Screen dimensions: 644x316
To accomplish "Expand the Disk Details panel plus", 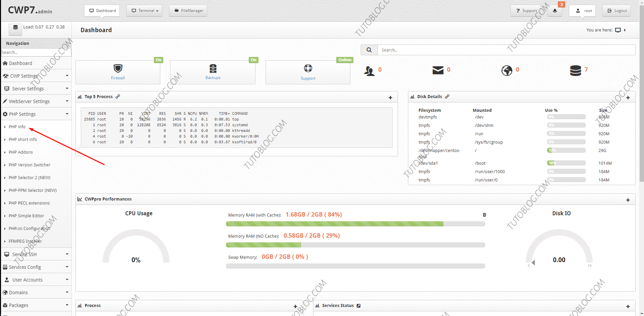I will (628, 98).
